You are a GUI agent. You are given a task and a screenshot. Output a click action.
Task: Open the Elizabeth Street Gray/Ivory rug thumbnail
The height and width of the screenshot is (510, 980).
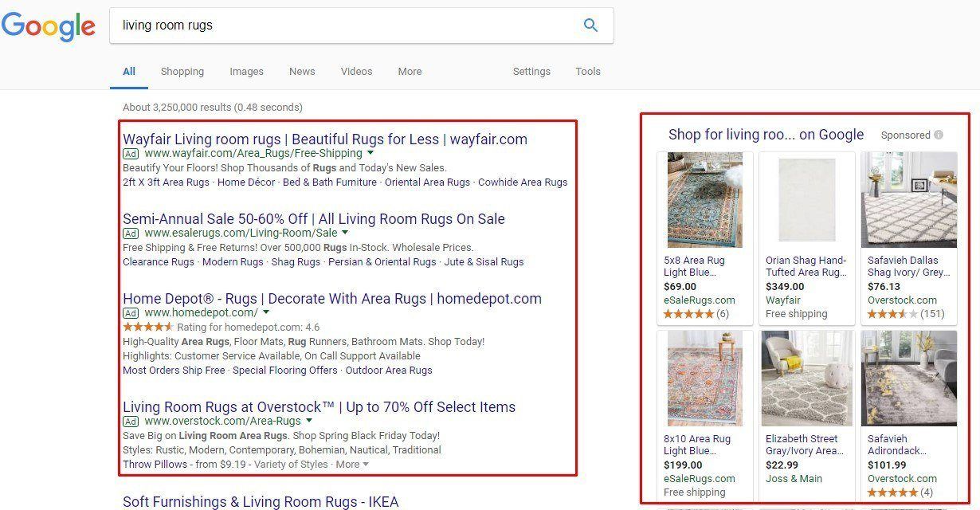[x=806, y=379]
